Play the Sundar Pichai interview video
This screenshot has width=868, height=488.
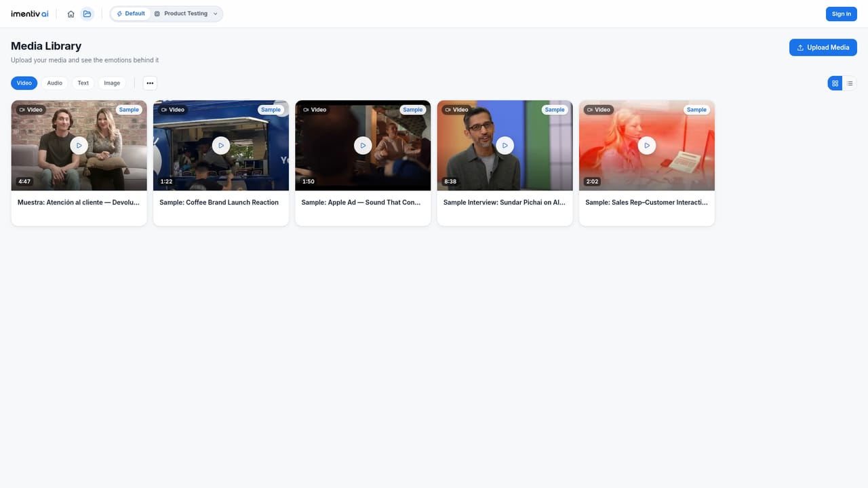point(505,145)
